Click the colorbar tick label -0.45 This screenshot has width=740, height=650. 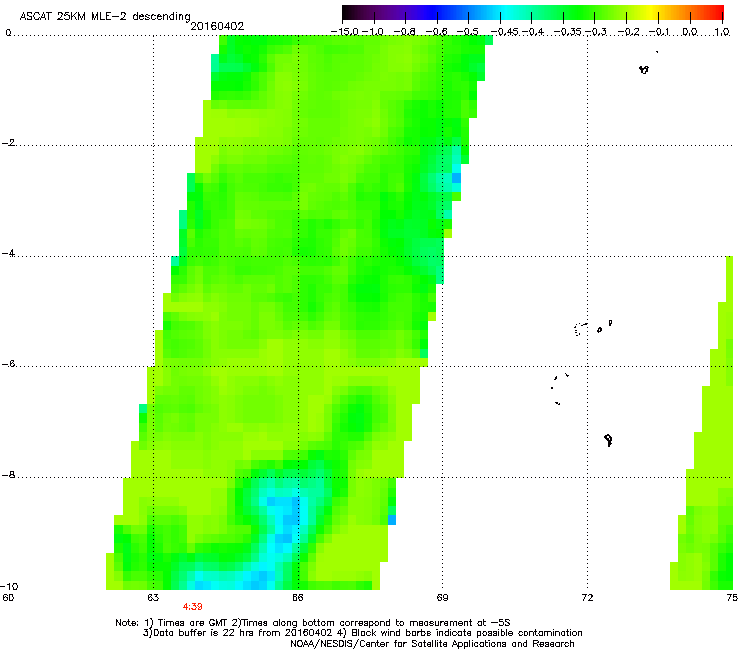[505, 32]
